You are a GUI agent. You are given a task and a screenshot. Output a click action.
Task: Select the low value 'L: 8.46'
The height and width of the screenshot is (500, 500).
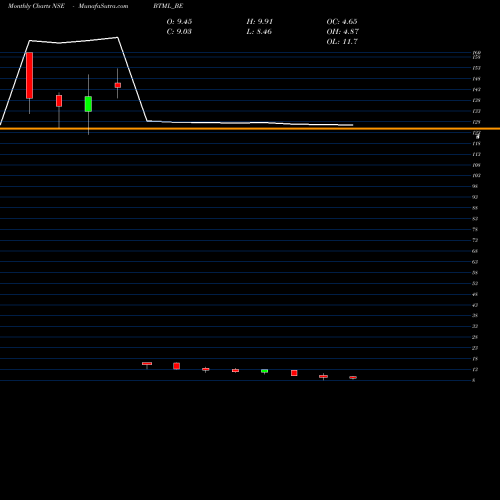point(259,32)
